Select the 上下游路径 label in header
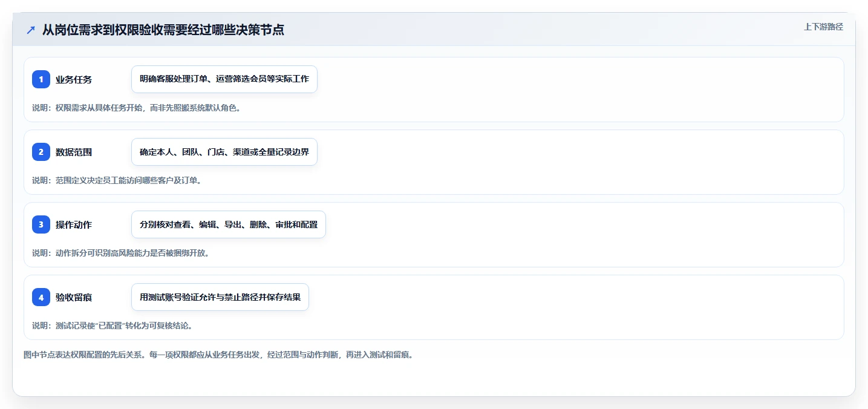Viewport: 868px width, 409px height. [823, 27]
